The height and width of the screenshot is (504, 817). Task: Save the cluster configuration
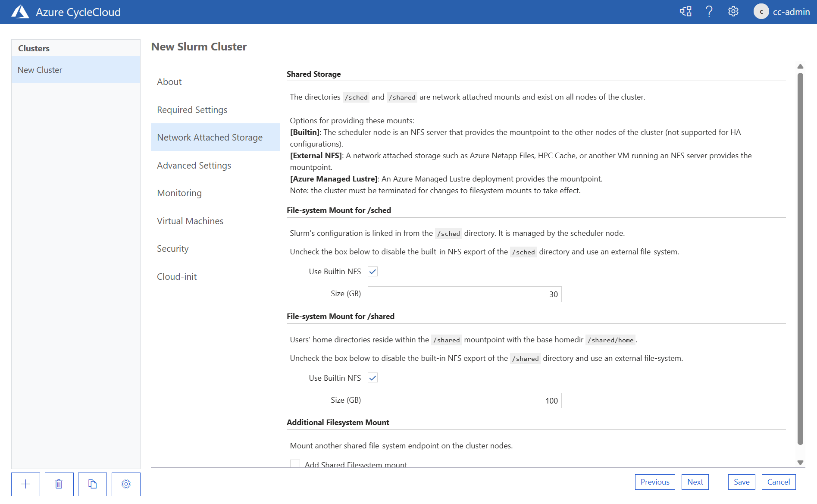pos(742,482)
